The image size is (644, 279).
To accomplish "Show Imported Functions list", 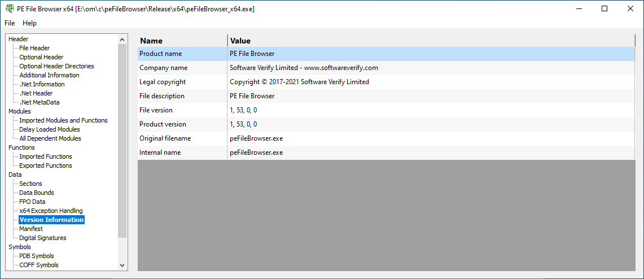I will tap(46, 156).
